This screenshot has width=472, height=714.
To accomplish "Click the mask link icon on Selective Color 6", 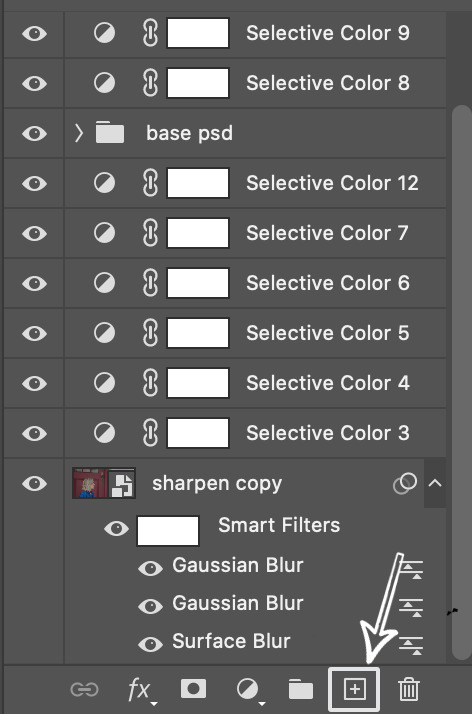I will coord(150,283).
